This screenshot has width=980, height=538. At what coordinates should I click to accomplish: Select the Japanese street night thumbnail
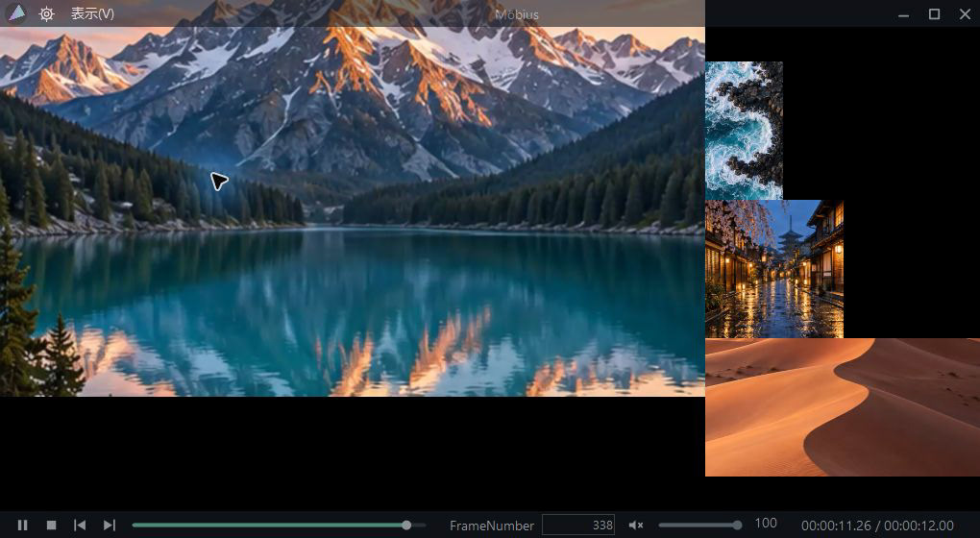click(774, 269)
